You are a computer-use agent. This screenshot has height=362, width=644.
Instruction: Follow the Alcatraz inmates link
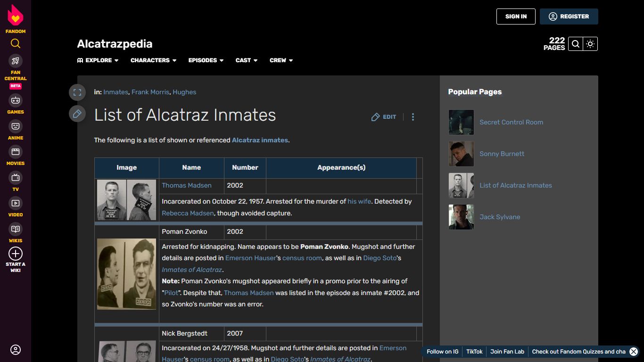pyautogui.click(x=260, y=140)
